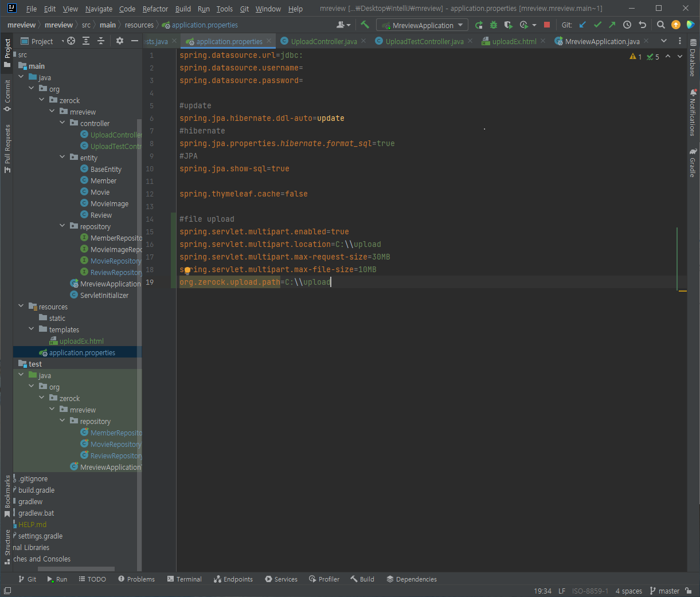
Task: Collapse the entity package node
Action: [62, 157]
